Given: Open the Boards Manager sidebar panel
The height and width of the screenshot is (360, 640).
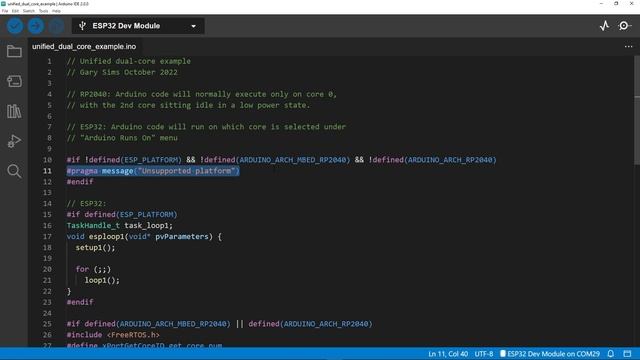Looking at the screenshot, I should click(14, 81).
